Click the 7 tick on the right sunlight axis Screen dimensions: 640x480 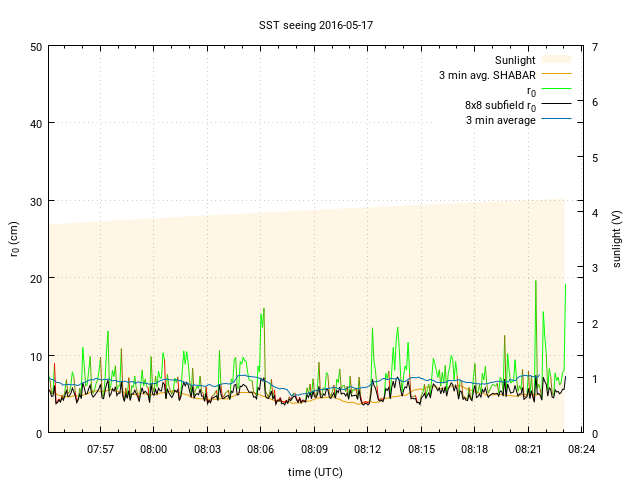pyautogui.click(x=595, y=47)
